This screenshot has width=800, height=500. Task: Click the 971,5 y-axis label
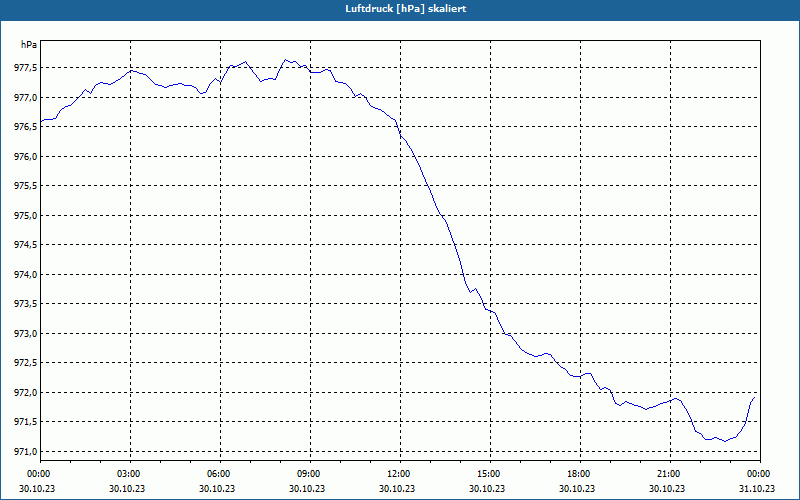(x=26, y=422)
